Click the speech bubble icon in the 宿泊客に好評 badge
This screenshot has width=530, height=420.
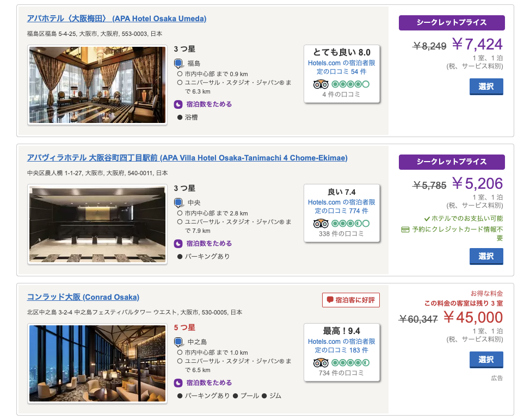pos(330,300)
